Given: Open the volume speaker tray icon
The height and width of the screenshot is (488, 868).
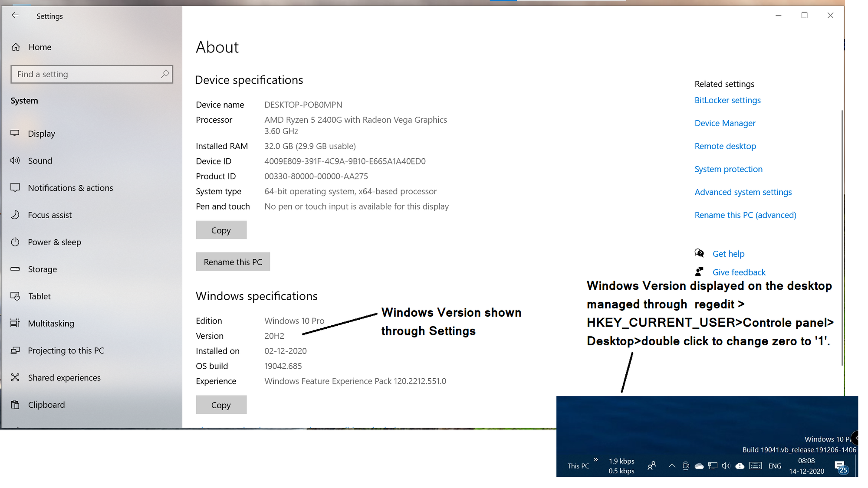Looking at the screenshot, I should [x=726, y=466].
